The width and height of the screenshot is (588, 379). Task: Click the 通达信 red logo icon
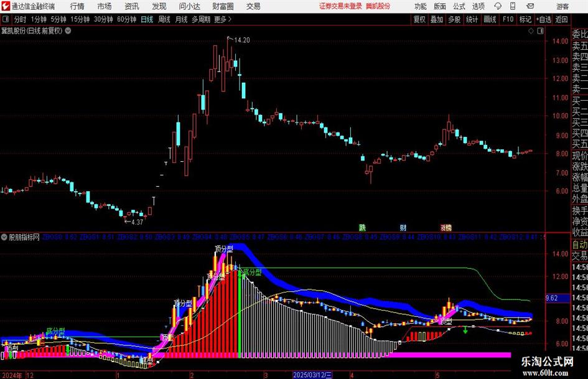[6, 6]
